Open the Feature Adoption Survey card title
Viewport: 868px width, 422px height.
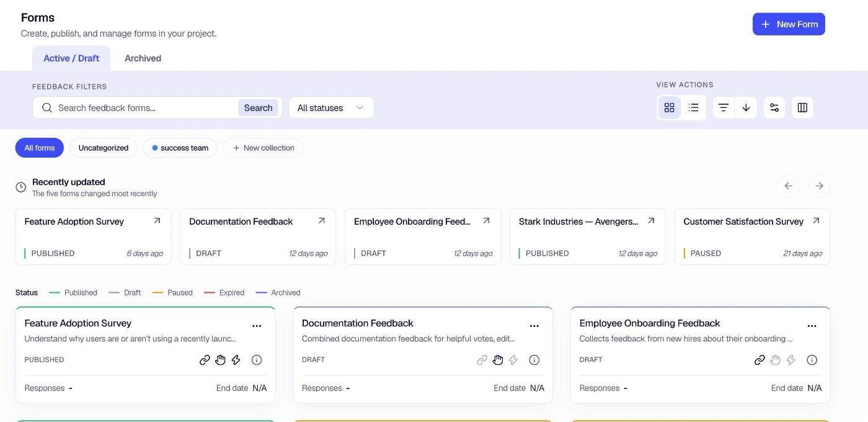click(x=78, y=323)
